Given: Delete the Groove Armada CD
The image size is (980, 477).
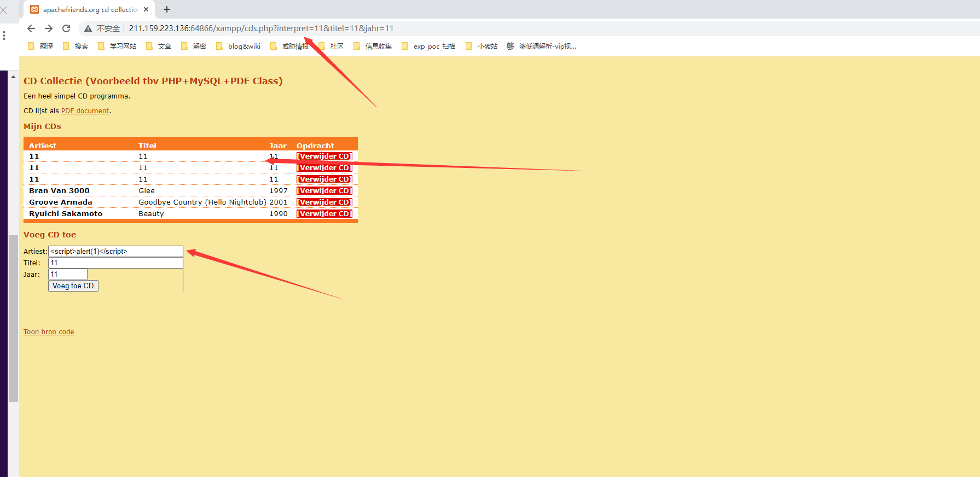Looking at the screenshot, I should click(x=324, y=202).
